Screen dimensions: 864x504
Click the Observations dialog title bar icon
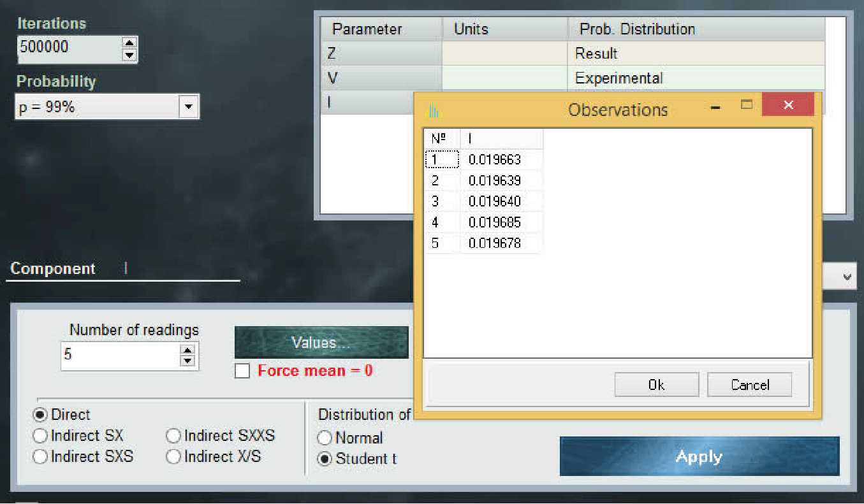(x=433, y=110)
